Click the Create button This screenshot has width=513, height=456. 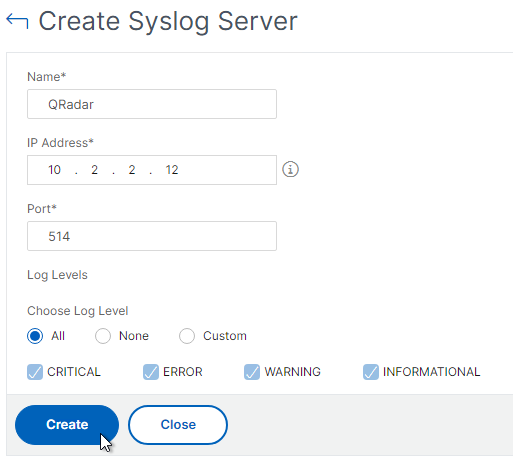[x=67, y=425]
